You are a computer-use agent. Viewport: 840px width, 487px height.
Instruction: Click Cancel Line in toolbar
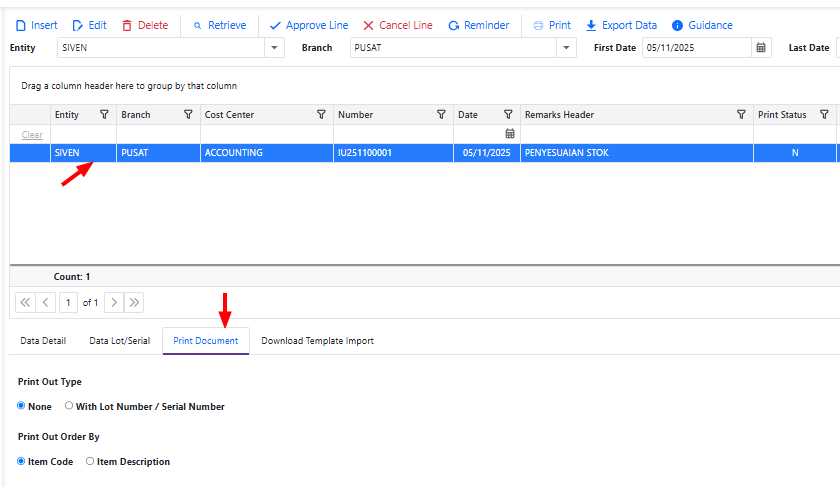tap(398, 25)
